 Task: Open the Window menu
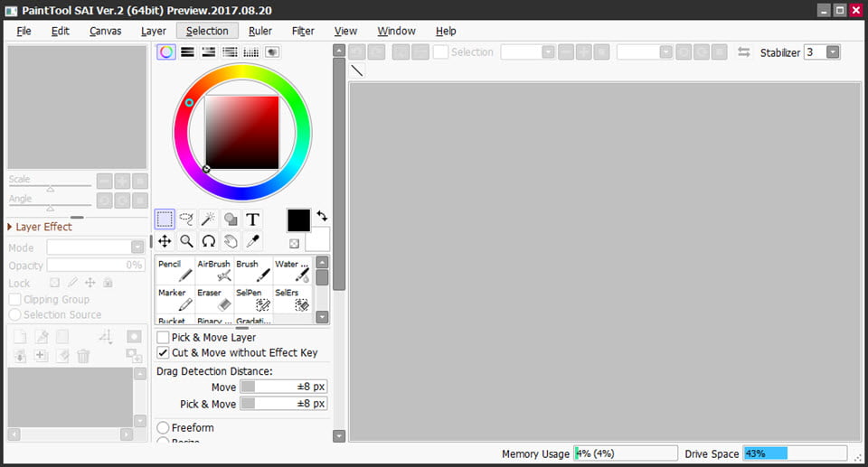tap(396, 31)
